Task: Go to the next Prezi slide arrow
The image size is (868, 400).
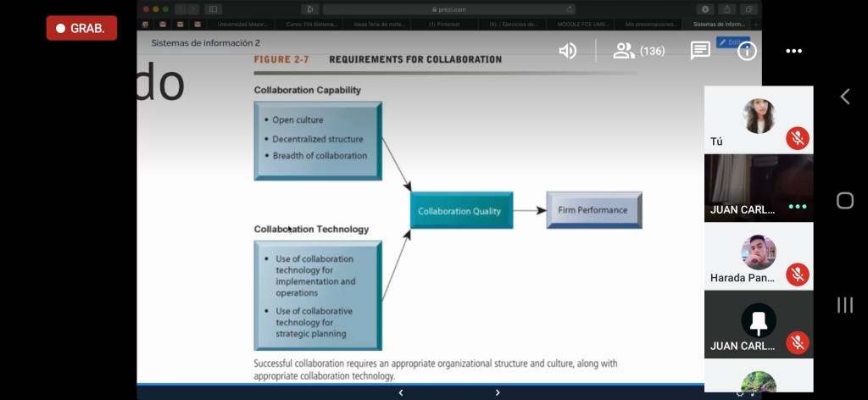Action: pyautogui.click(x=497, y=392)
